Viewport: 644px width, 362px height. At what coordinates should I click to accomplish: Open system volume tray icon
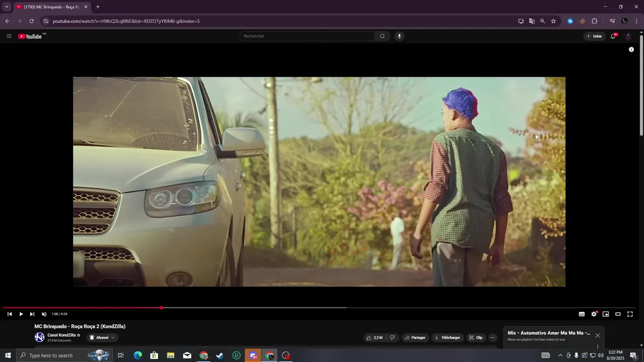click(600, 355)
